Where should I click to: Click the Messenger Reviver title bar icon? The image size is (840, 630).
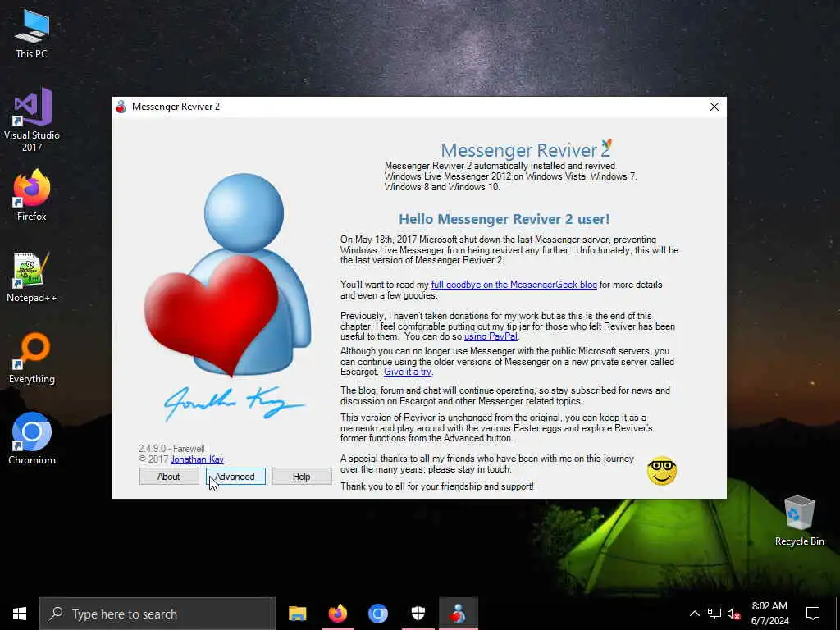tap(121, 107)
